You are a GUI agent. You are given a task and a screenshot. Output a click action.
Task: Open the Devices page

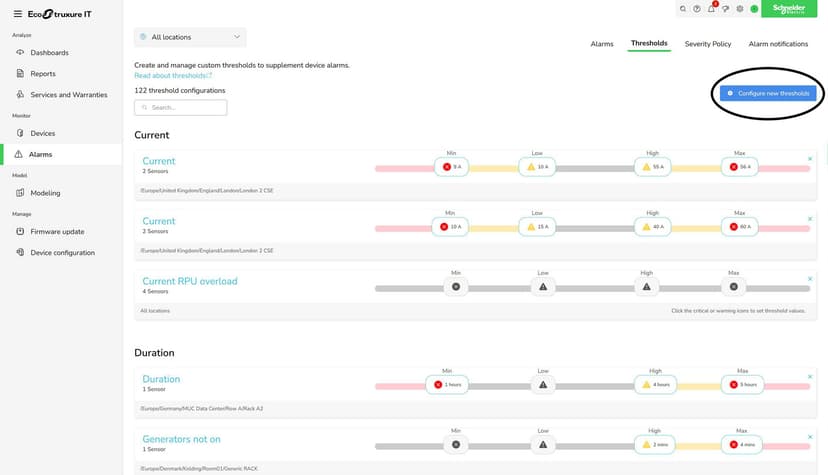point(43,133)
